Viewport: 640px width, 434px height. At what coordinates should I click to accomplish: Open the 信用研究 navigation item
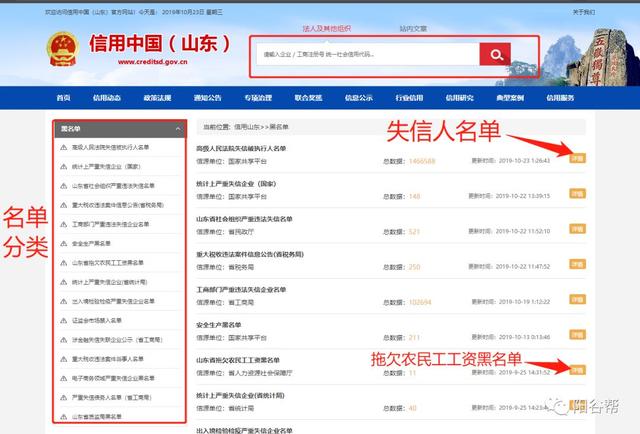tap(459, 98)
